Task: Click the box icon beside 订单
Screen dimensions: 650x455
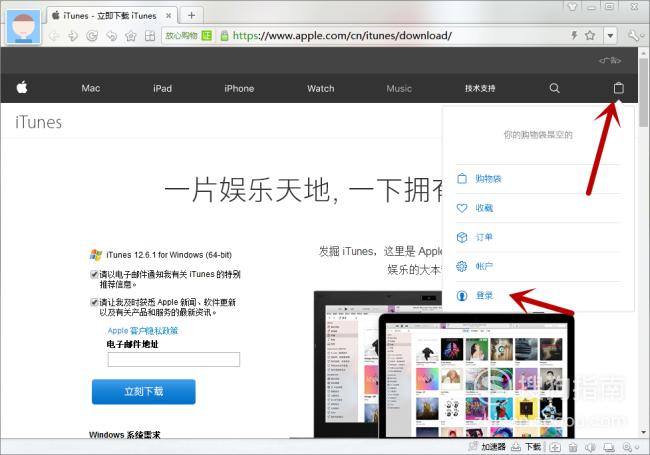Action: coord(462,237)
